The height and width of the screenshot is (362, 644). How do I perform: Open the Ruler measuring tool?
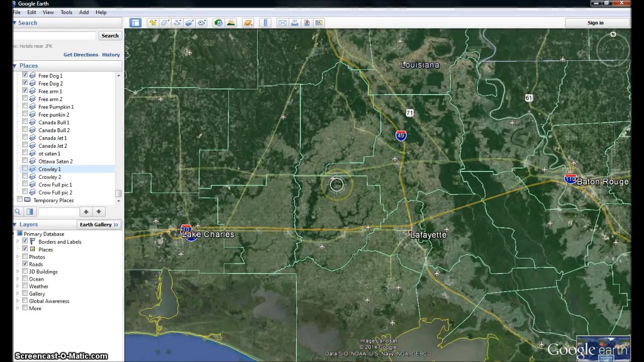click(266, 23)
